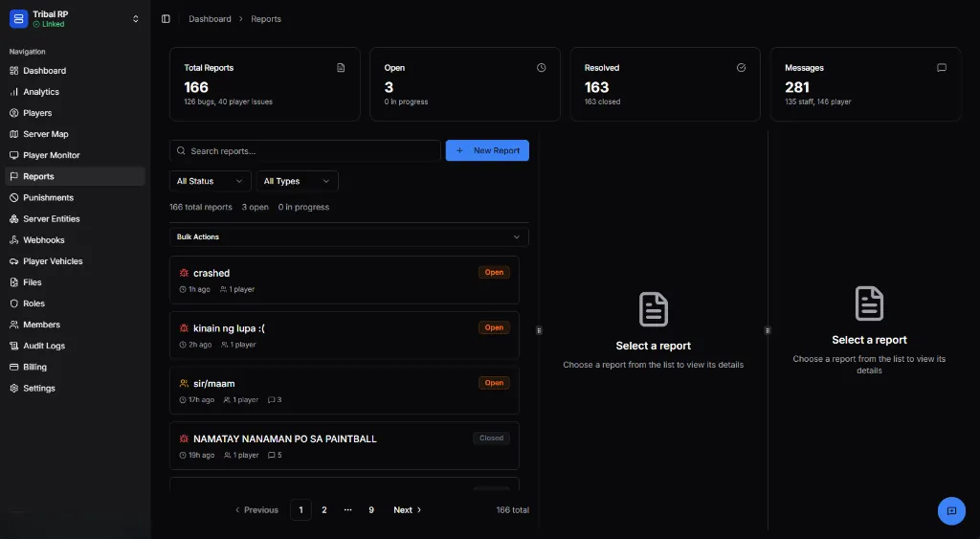Image resolution: width=980 pixels, height=539 pixels.
Task: Click the 5 comments count on PAINTBALL report
Action: pyautogui.click(x=275, y=455)
